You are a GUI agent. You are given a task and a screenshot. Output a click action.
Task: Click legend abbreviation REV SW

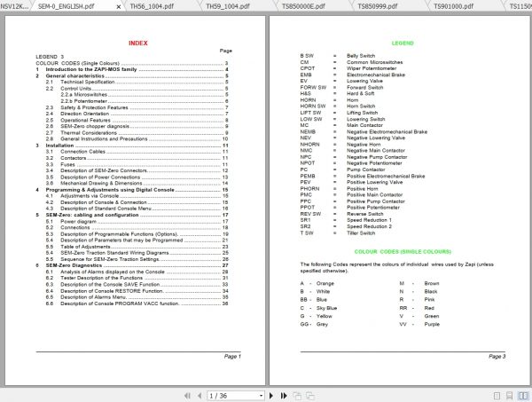(x=310, y=214)
